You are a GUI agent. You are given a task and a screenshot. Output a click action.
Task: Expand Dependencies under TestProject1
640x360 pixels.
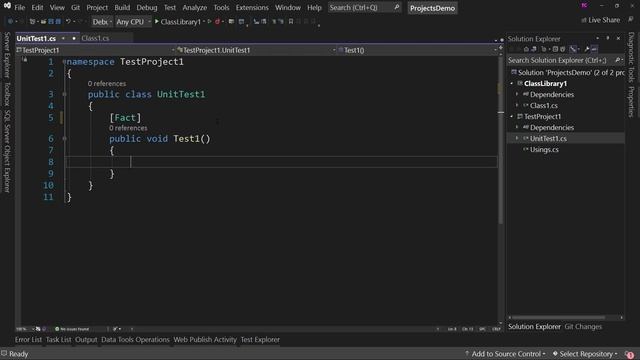coord(517,127)
